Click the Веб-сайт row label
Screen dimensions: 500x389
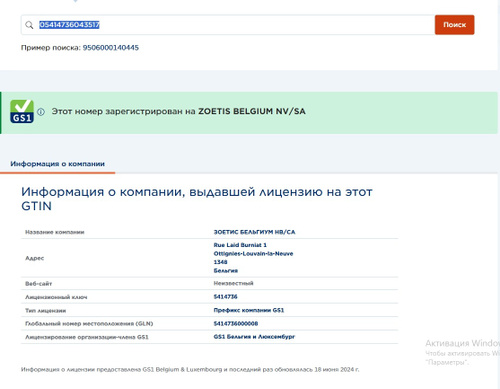(39, 284)
